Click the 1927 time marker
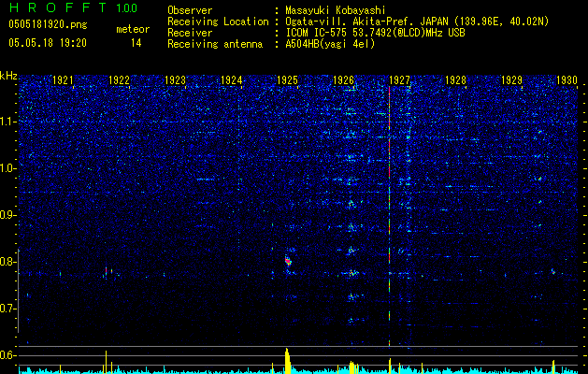This screenshot has width=588, height=374. point(399,80)
